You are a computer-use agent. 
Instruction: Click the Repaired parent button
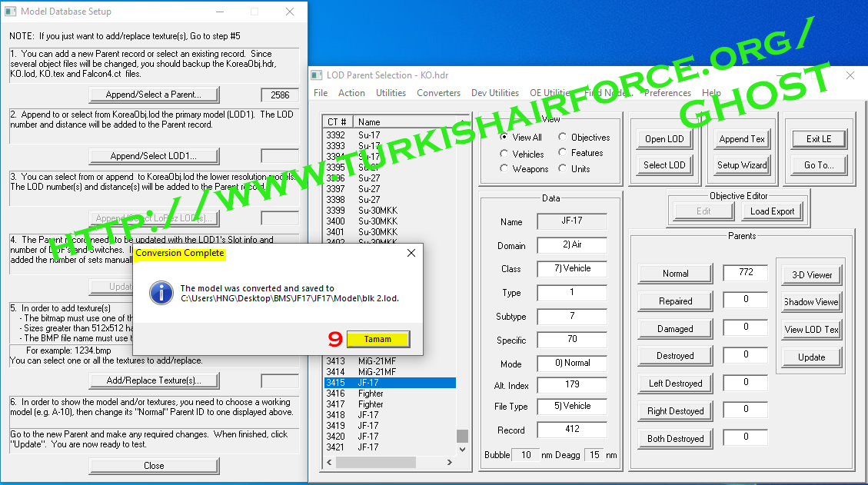pos(675,301)
